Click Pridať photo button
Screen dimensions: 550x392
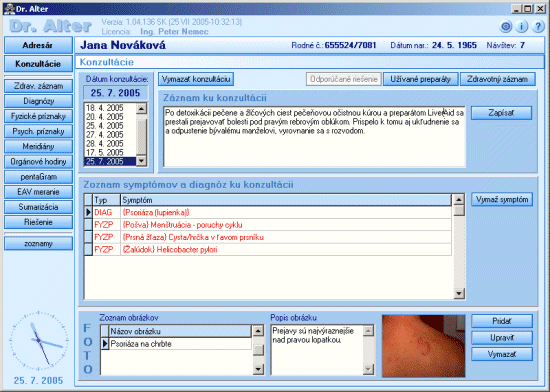tap(502, 321)
